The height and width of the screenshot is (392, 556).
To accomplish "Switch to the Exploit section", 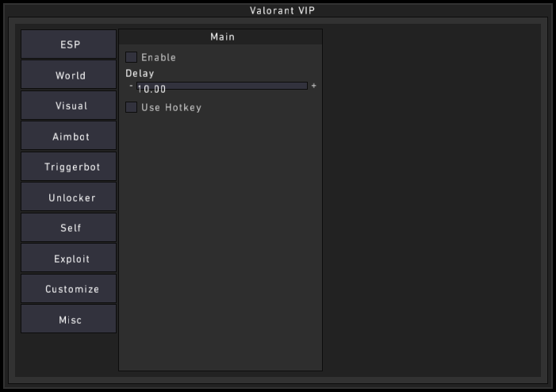I will point(69,259).
